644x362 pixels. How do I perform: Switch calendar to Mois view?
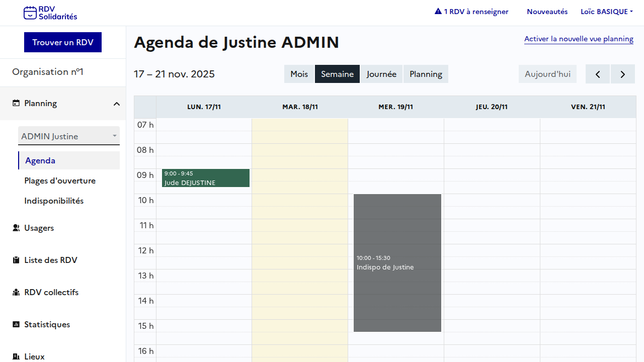pos(299,74)
